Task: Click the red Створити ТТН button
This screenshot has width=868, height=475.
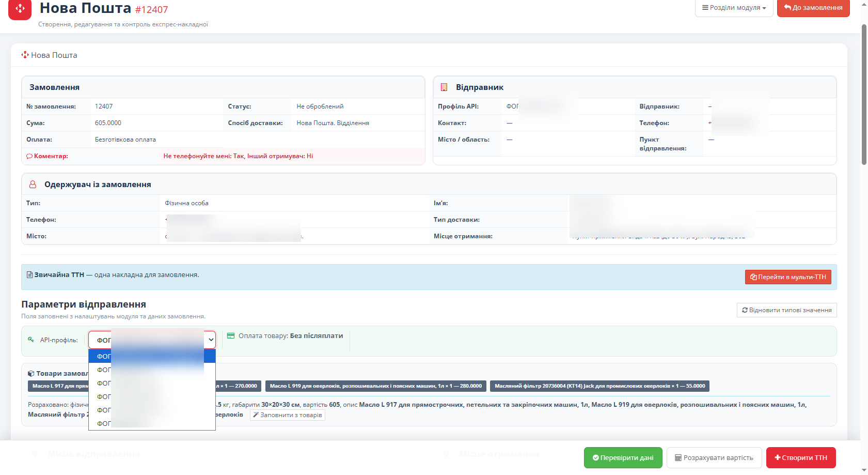Action: [801, 458]
